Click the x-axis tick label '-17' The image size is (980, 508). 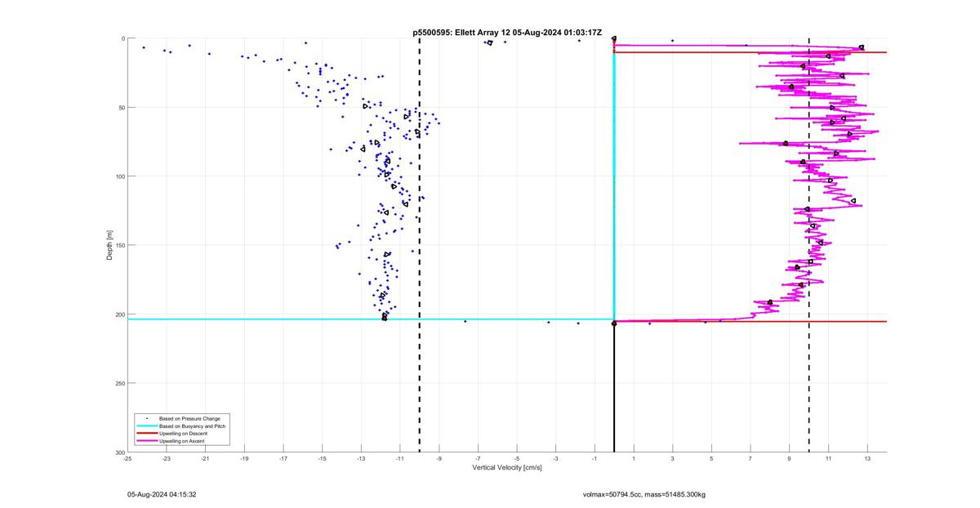click(x=283, y=459)
